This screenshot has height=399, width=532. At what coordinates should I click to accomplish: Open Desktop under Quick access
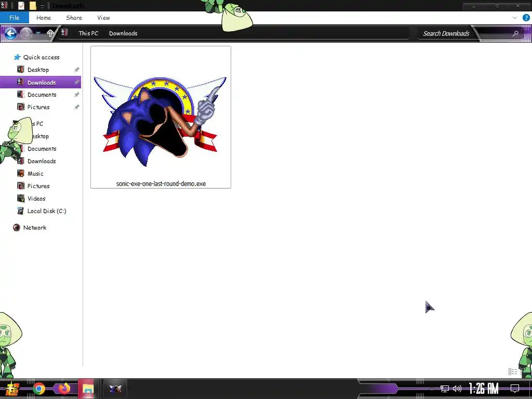tap(38, 70)
